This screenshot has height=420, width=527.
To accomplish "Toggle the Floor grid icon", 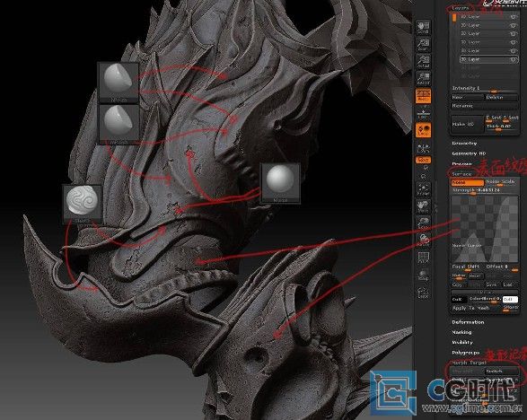I will tap(423, 113).
